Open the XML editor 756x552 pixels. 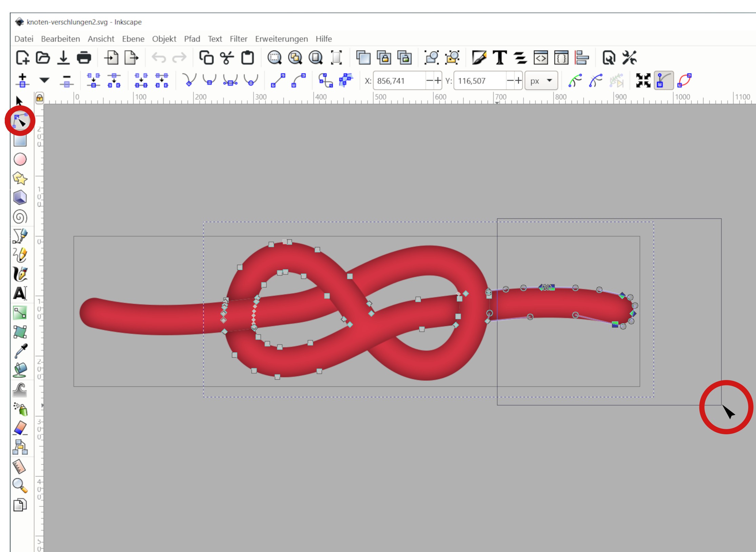tap(541, 58)
